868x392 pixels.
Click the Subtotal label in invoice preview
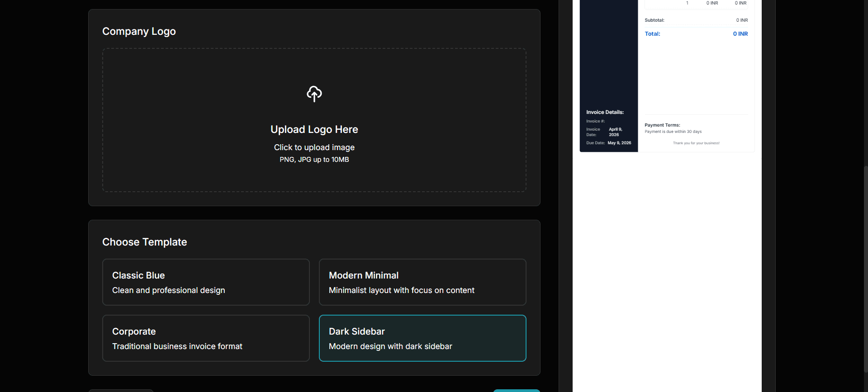654,20
